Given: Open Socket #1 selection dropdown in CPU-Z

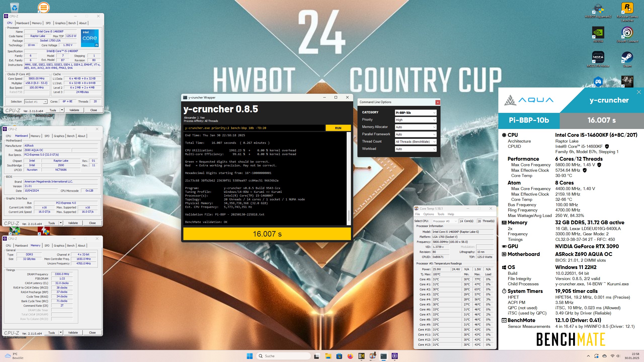Looking at the screenshot, I should coord(36,102).
